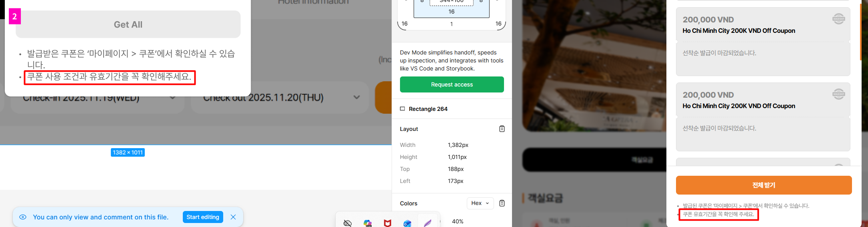Image resolution: width=868 pixels, height=227 pixels.
Task: Click the 40% value under Colors
Action: 458,221
